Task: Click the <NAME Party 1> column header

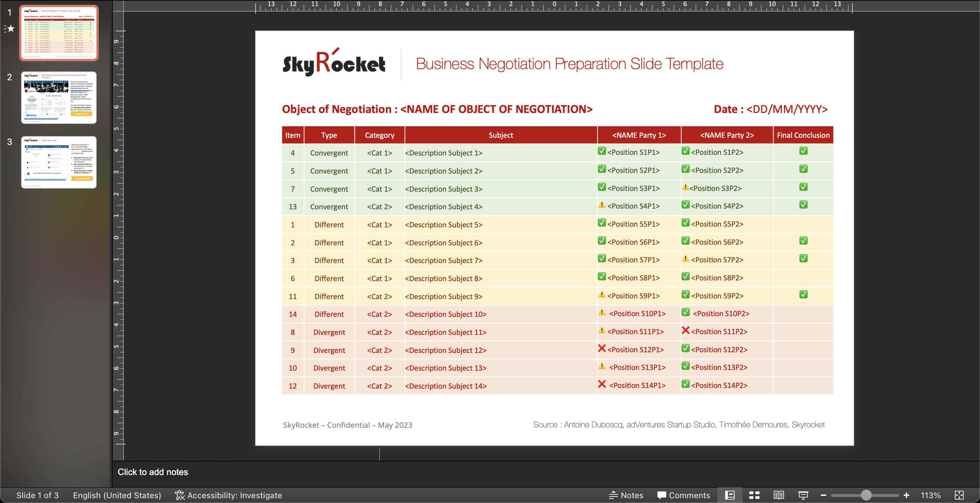Action: pyautogui.click(x=639, y=135)
